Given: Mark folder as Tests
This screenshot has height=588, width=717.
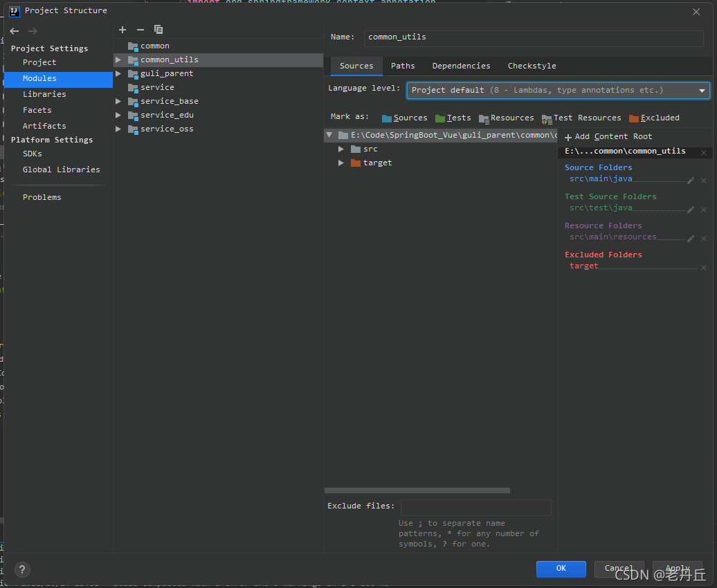Looking at the screenshot, I should coord(453,118).
